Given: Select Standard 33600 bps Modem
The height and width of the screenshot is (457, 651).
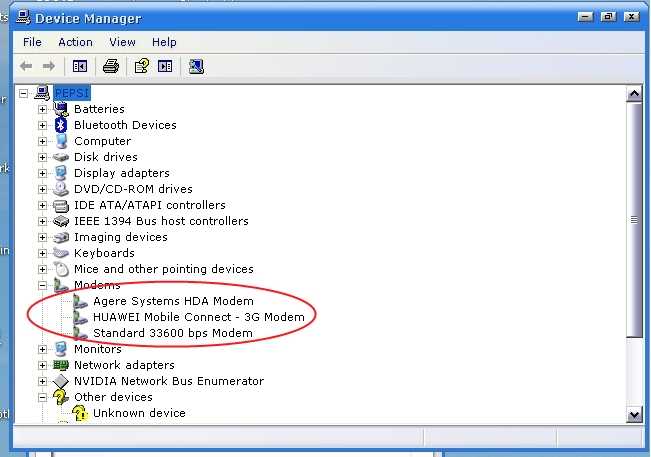Looking at the screenshot, I should point(173,333).
